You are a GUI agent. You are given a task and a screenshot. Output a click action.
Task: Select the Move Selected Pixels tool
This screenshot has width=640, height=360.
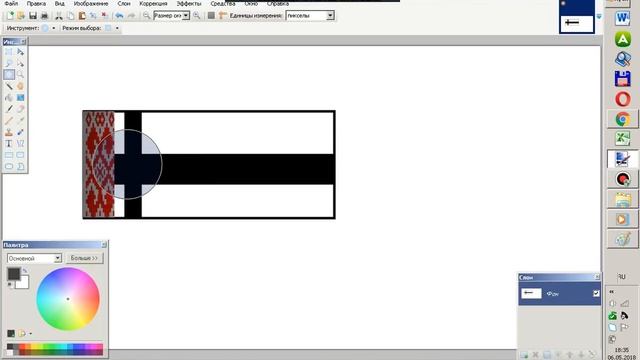[20, 63]
